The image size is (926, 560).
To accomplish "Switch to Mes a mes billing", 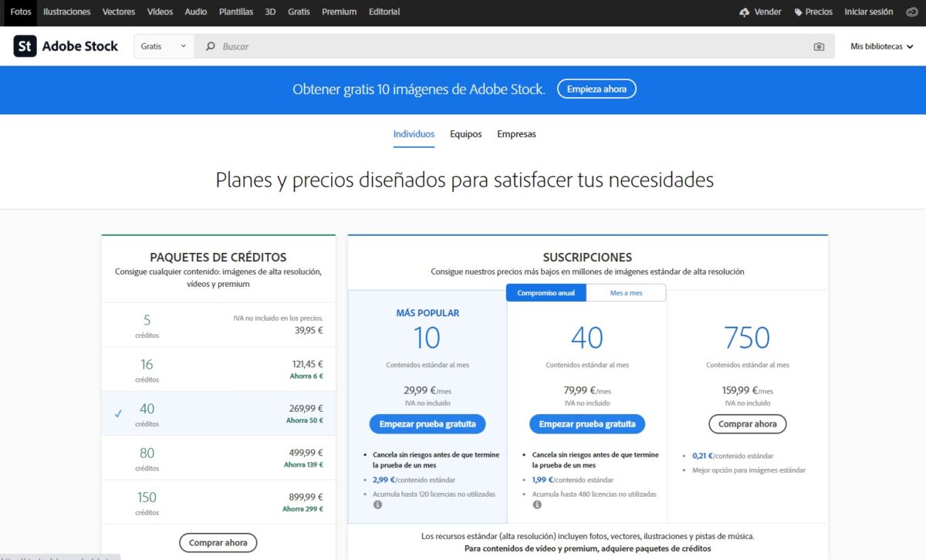I will (626, 293).
